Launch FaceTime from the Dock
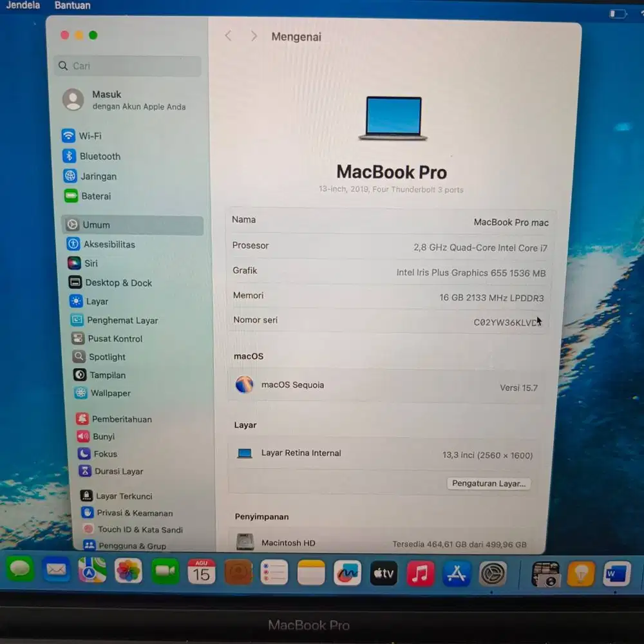 click(165, 571)
